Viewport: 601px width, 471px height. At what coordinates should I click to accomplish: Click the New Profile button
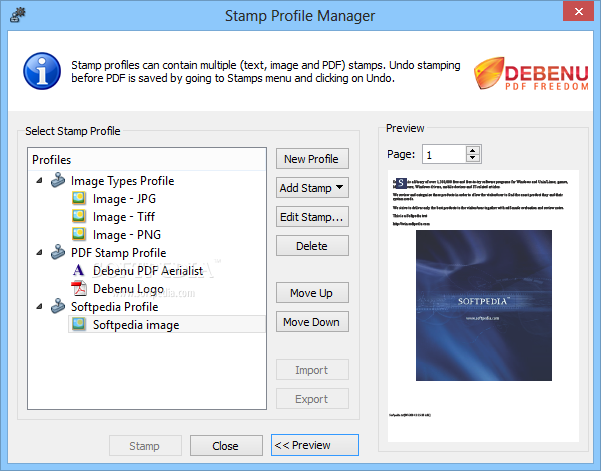(x=312, y=159)
